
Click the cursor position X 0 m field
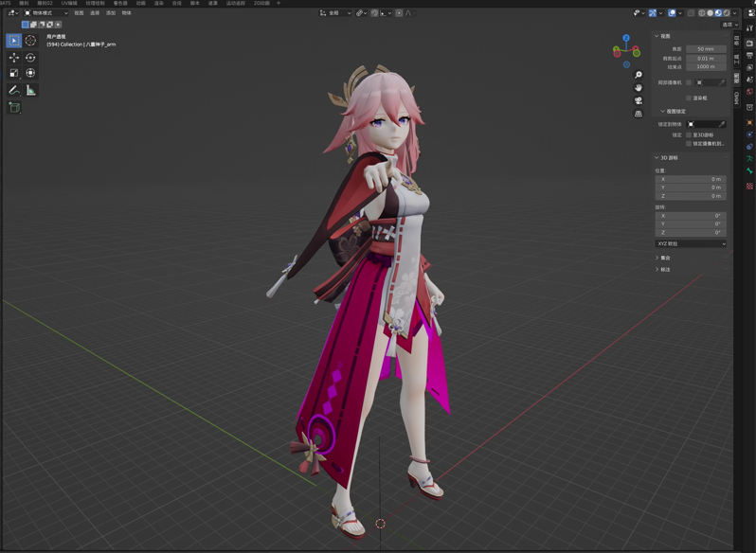click(x=691, y=179)
